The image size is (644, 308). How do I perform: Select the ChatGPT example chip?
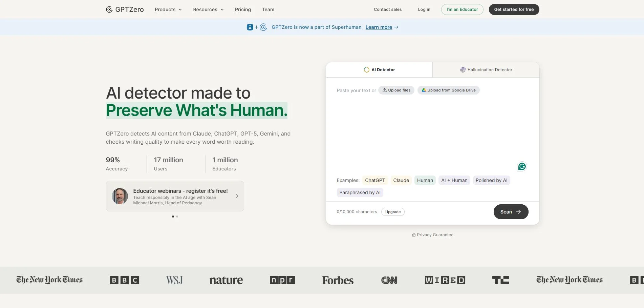pyautogui.click(x=375, y=180)
